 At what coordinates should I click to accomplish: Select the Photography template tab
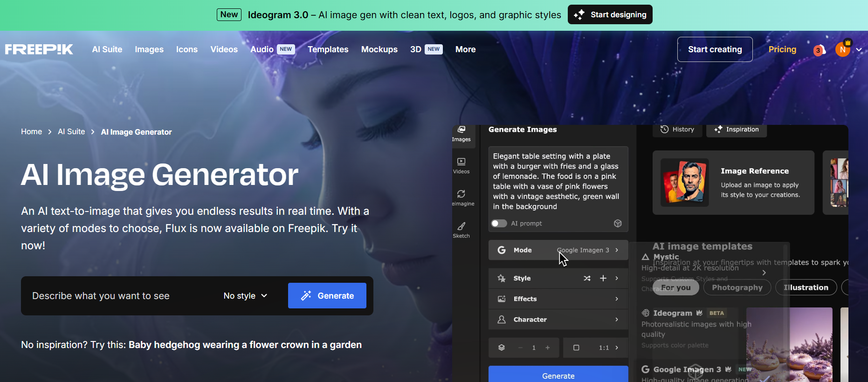click(x=737, y=287)
